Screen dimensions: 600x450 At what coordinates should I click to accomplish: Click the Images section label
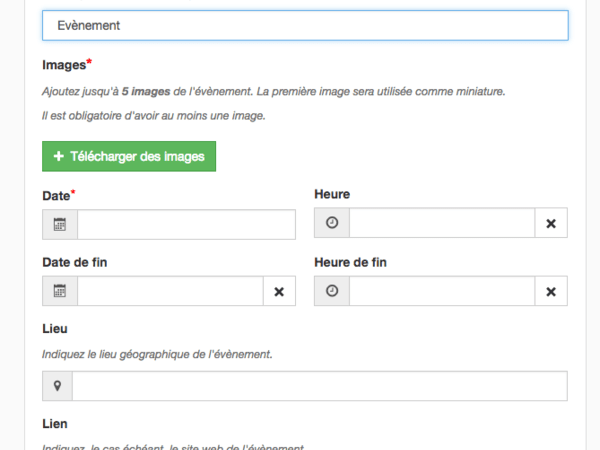pos(65,65)
